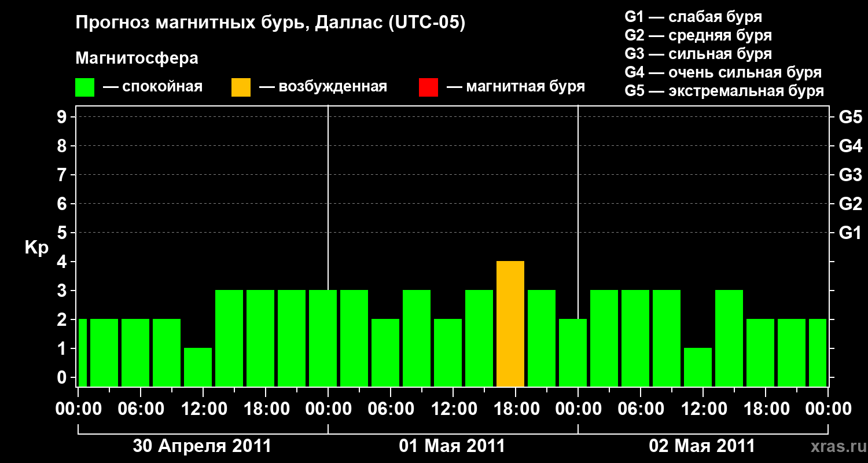The height and width of the screenshot is (463, 868).
Task: Click the G3 right-axis label
Action: click(x=851, y=175)
